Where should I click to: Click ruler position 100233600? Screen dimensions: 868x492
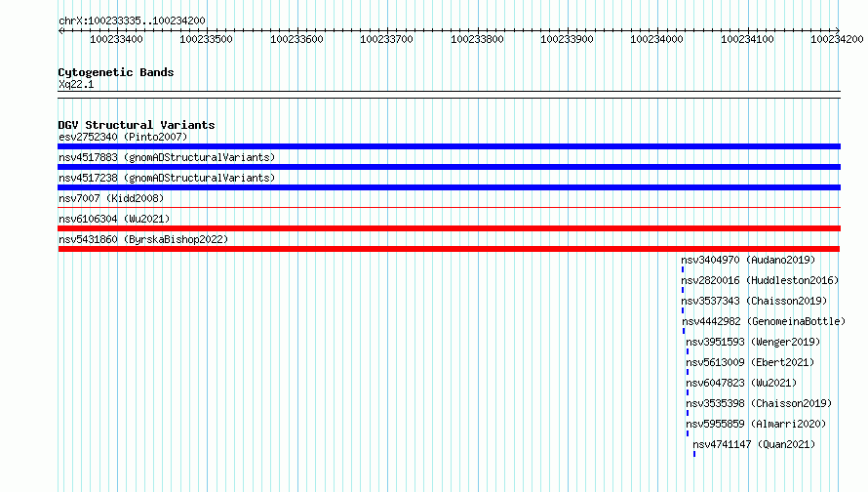click(296, 39)
